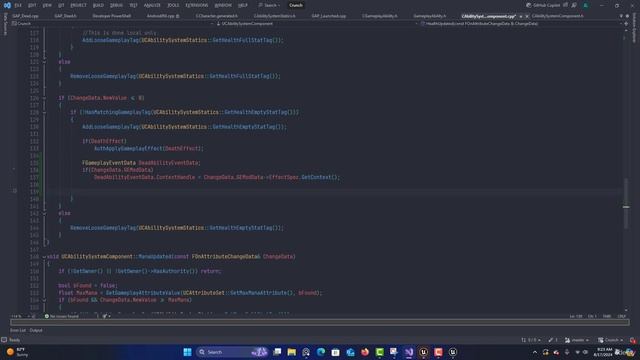
Task: Switch to CAbilitySystemComponent.h tab
Action: 558,16
